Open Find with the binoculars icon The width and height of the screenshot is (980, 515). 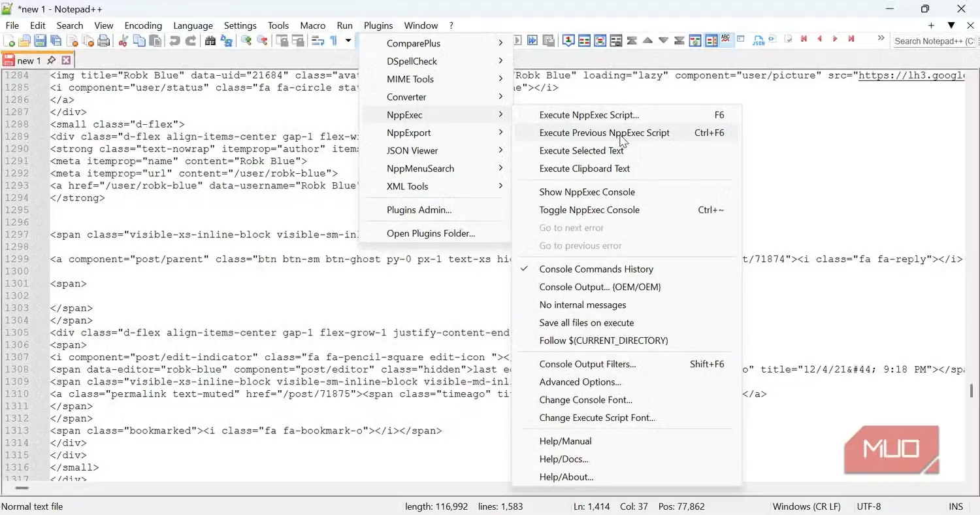point(210,41)
